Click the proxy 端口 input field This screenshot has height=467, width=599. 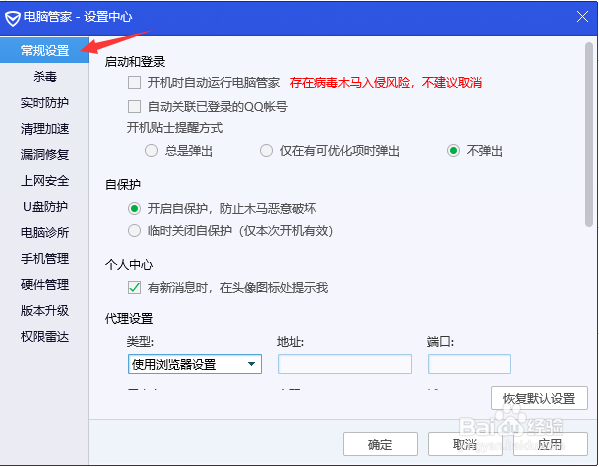point(469,364)
